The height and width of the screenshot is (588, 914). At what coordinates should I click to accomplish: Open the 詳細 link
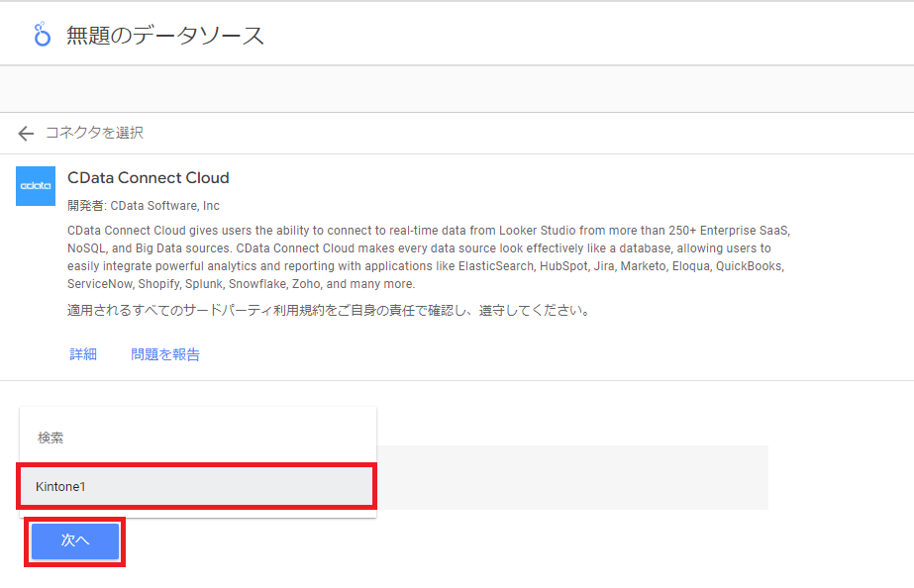click(83, 354)
